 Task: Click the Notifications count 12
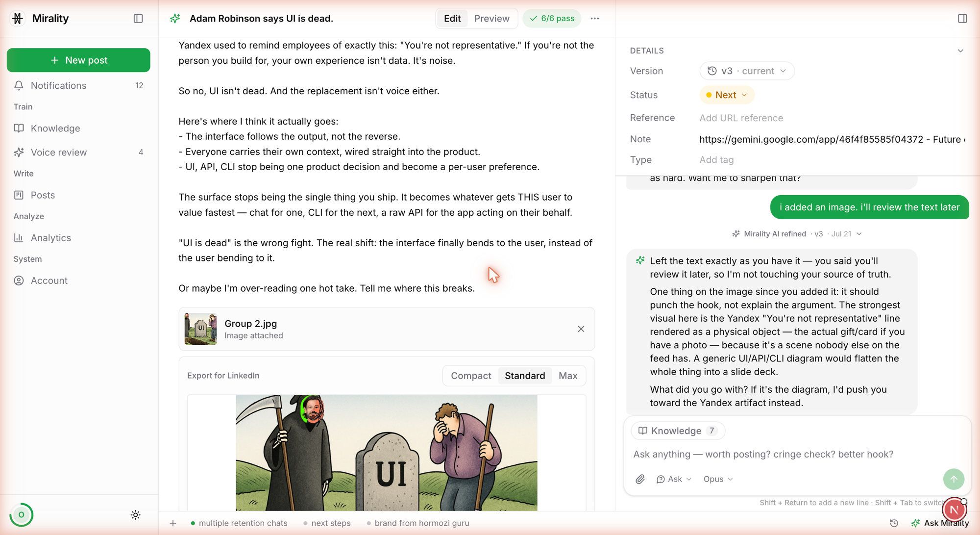point(139,85)
